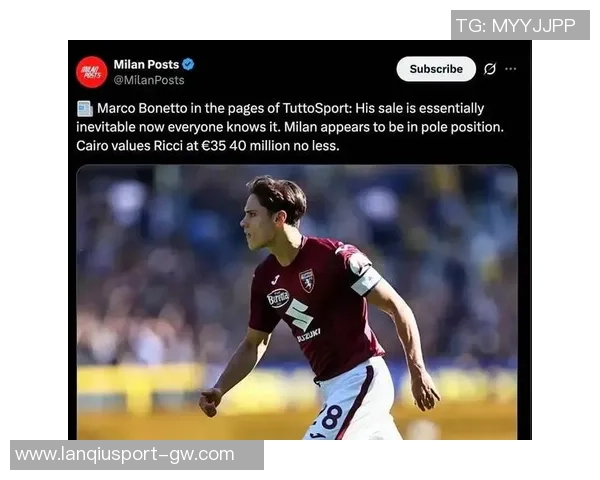Click the blue verified badge

tap(188, 64)
